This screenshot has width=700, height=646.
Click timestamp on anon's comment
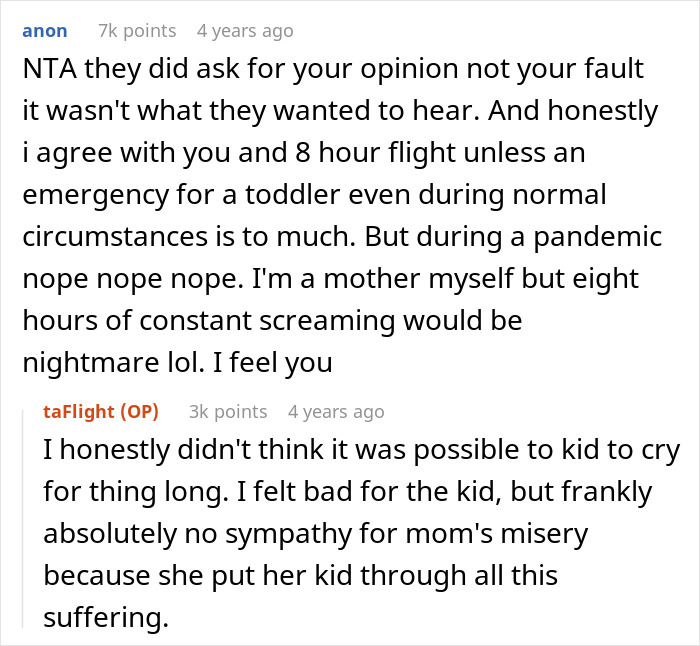point(245,31)
